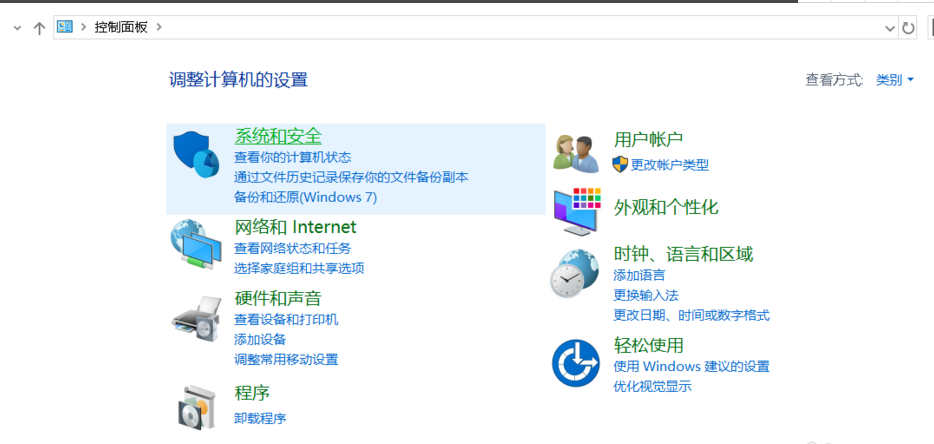The height and width of the screenshot is (444, 934).
Task: Click the empty address bar area
Action: pyautogui.click(x=500, y=28)
